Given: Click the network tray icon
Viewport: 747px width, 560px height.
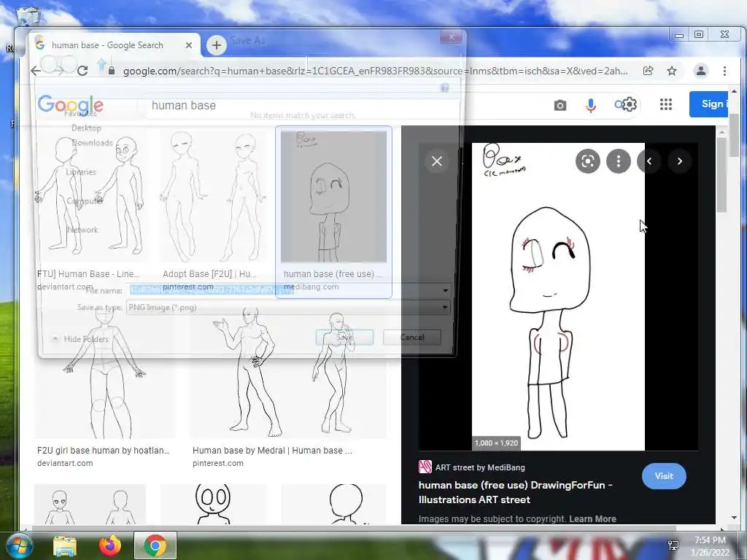Looking at the screenshot, I should (673, 545).
